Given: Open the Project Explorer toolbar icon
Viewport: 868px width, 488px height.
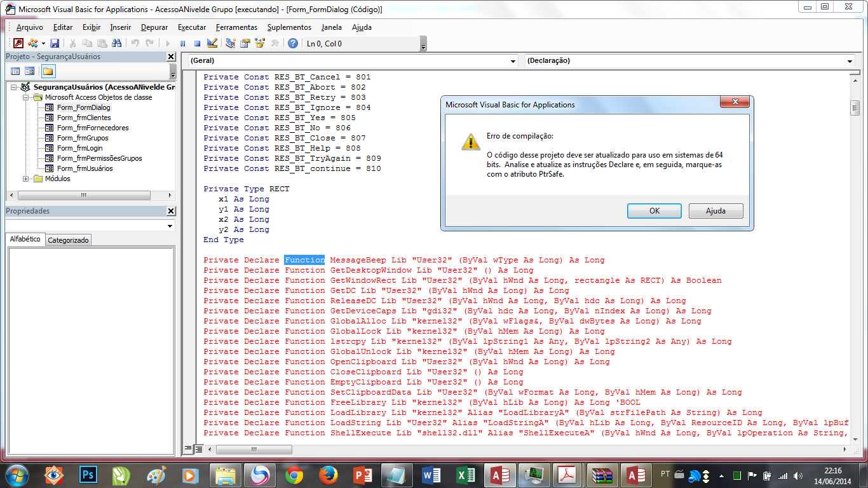Looking at the screenshot, I should (x=230, y=43).
